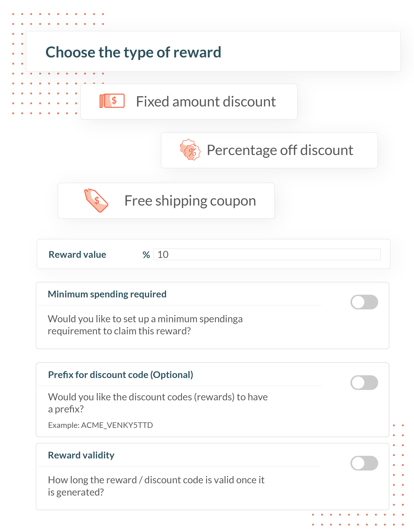The image size is (414, 532).
Task: Click the Minimum spending required title
Action: [x=107, y=294]
